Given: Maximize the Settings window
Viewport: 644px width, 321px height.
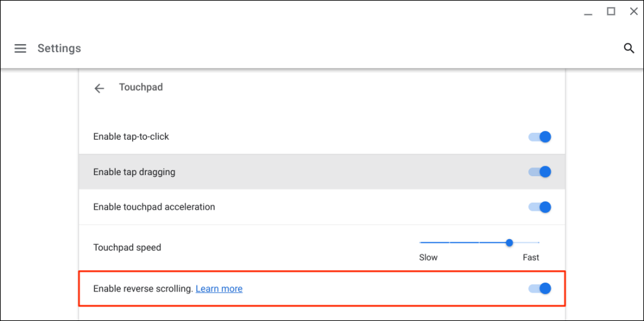Looking at the screenshot, I should tap(611, 11).
